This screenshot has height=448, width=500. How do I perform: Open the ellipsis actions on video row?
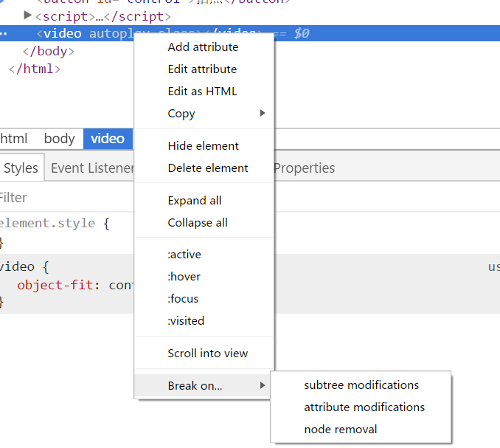4,33
